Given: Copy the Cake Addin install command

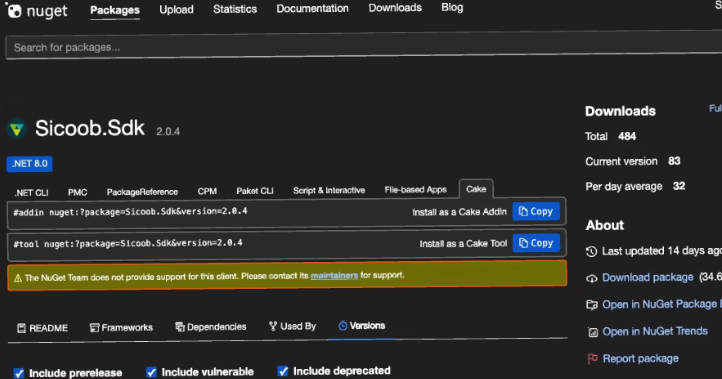Looking at the screenshot, I should [x=536, y=211].
